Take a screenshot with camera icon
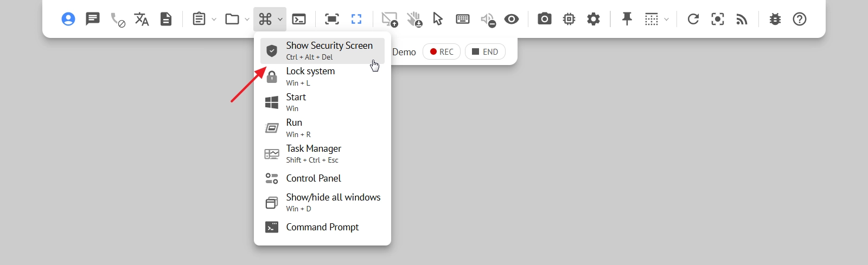Screen dimensions: 868x265 click(x=544, y=19)
